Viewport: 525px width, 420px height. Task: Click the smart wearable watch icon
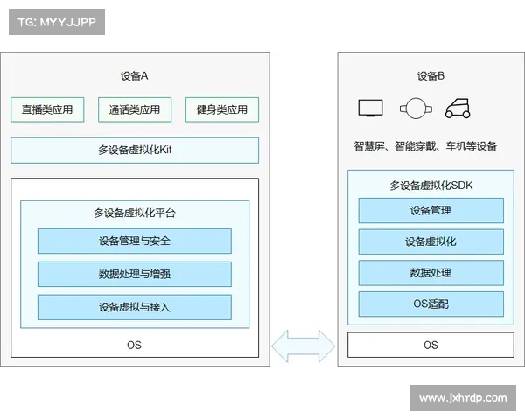(x=416, y=108)
